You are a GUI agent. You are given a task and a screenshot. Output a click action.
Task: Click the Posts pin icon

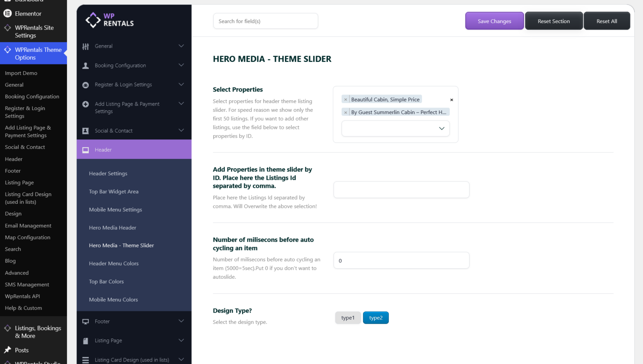click(8, 350)
